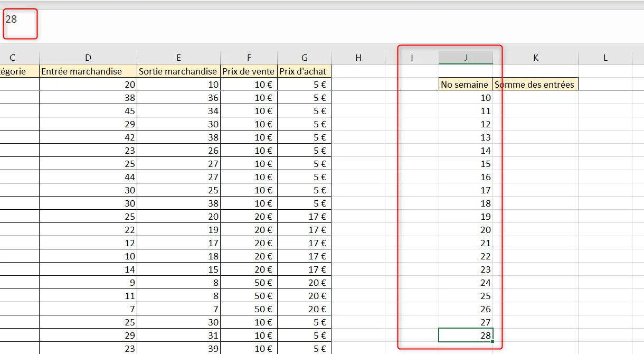Click Sortie marchandise cell with value 19
The height and width of the screenshot is (354, 644).
pyautogui.click(x=179, y=230)
